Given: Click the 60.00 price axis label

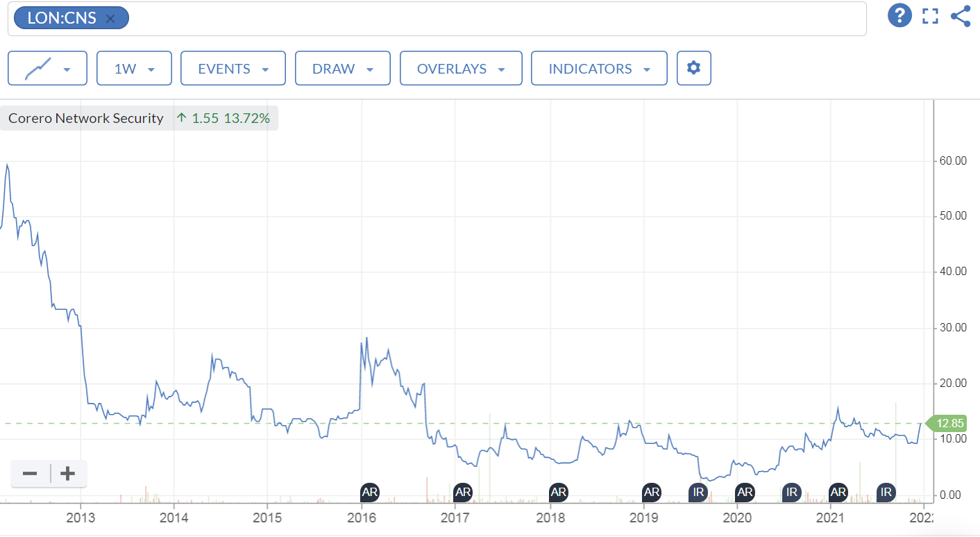Looking at the screenshot, I should click(952, 160).
